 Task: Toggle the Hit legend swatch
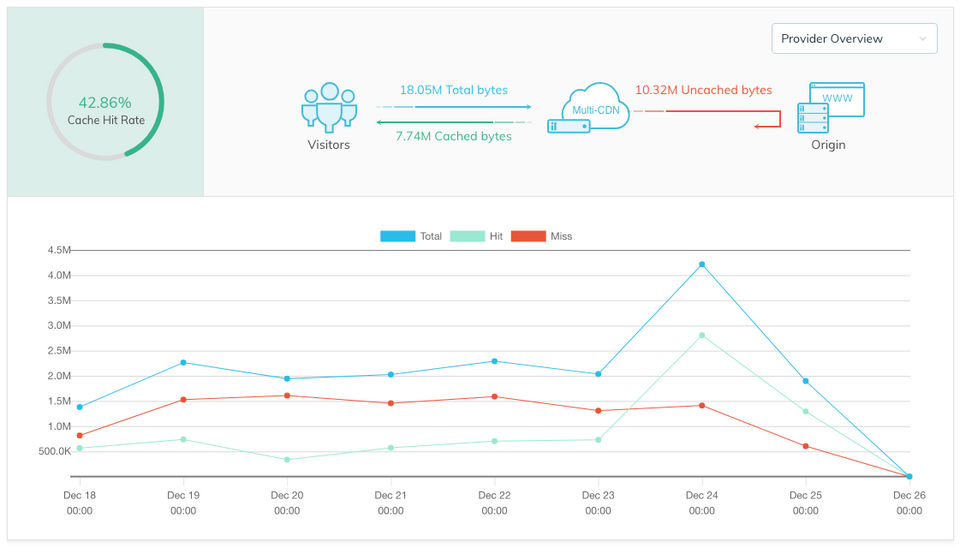coord(467,236)
